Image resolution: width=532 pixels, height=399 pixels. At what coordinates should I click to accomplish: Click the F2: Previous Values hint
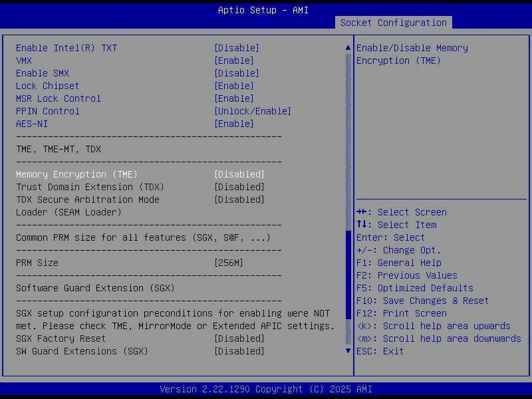(x=407, y=275)
